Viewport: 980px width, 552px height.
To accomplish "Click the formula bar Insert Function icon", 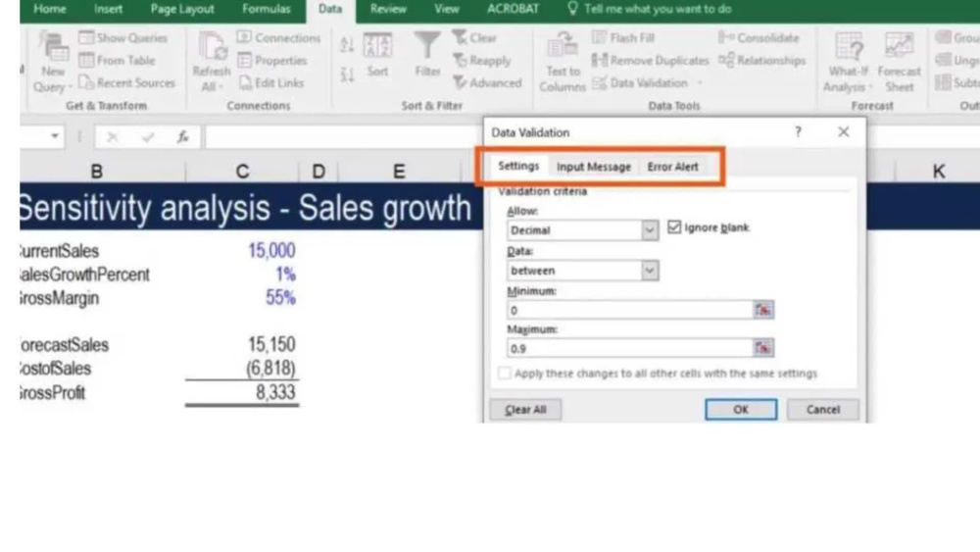I will pyautogui.click(x=182, y=137).
